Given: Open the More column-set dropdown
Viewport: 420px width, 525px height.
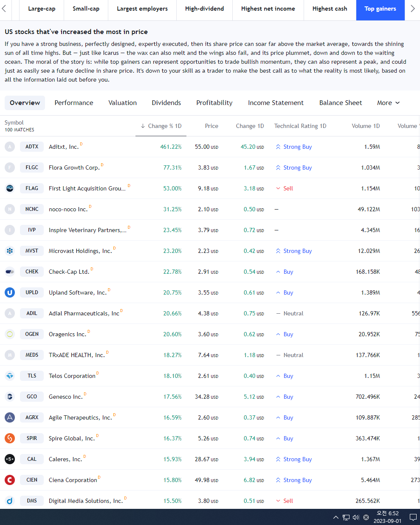Looking at the screenshot, I should click(389, 103).
